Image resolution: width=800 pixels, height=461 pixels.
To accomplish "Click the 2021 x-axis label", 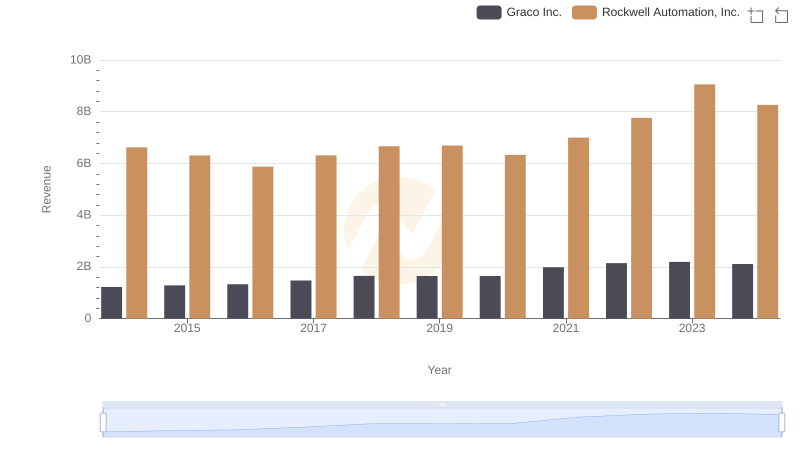I will coord(566,328).
